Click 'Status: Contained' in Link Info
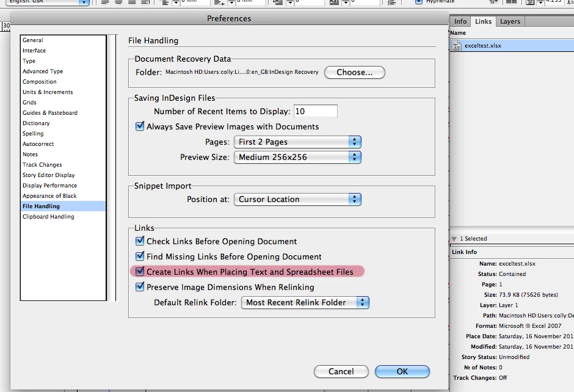This screenshot has width=574, height=392. 502,274
